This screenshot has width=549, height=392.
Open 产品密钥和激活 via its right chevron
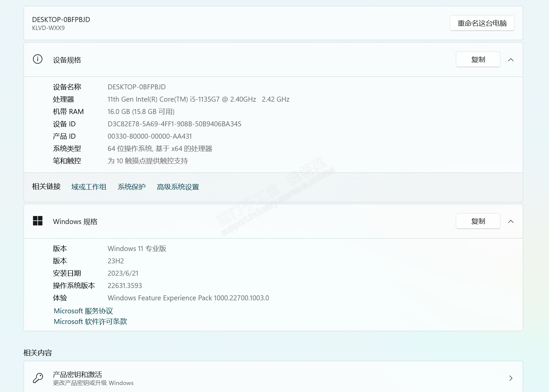(x=511, y=378)
